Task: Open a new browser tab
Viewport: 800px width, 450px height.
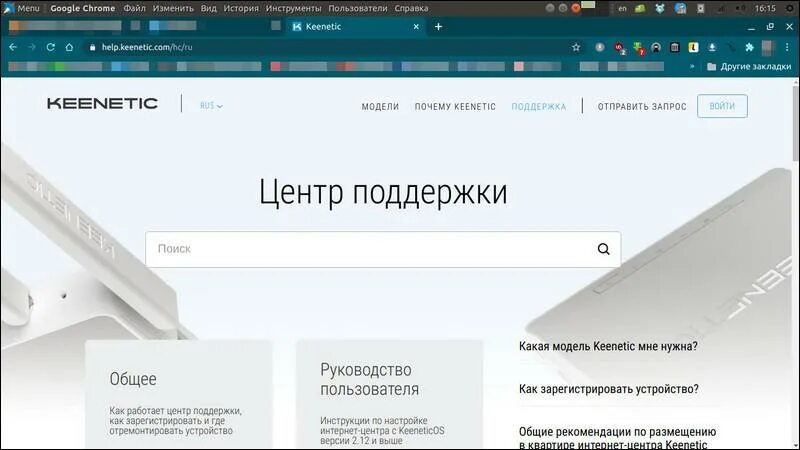Action: tap(438, 27)
